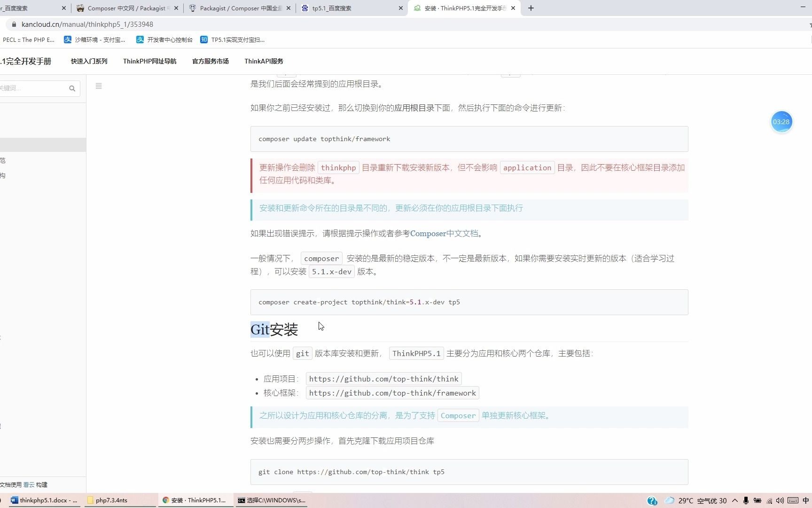Switch to the Packagist / Composer 中国全量 tab
The width and height of the screenshot is (812, 508).
click(x=241, y=8)
